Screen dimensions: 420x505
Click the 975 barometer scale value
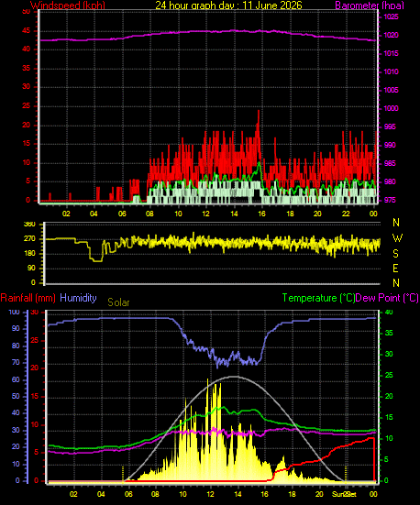390,200
